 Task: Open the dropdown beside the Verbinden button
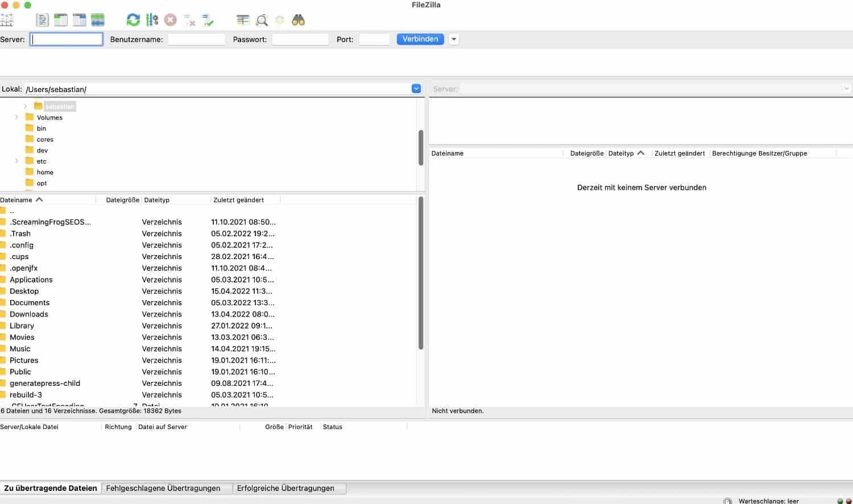pos(453,39)
